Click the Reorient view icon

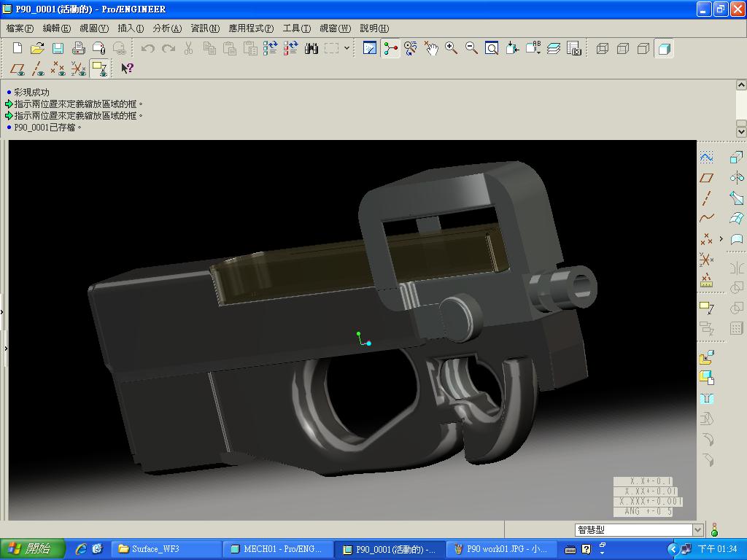coord(512,48)
